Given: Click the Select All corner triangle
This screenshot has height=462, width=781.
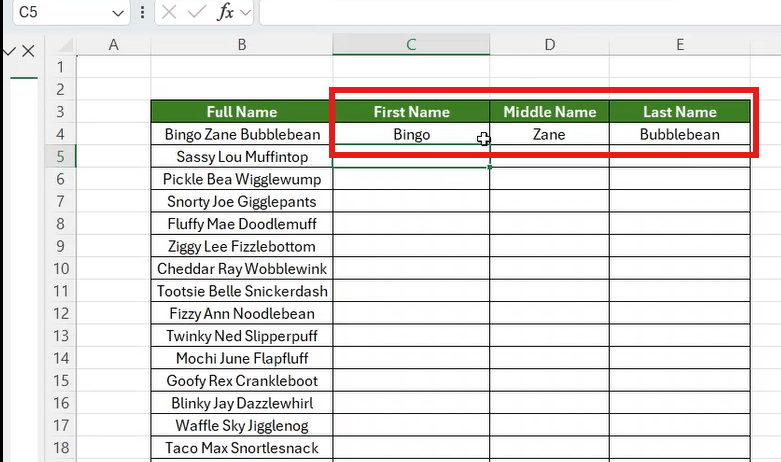Looking at the screenshot, I should [66, 46].
